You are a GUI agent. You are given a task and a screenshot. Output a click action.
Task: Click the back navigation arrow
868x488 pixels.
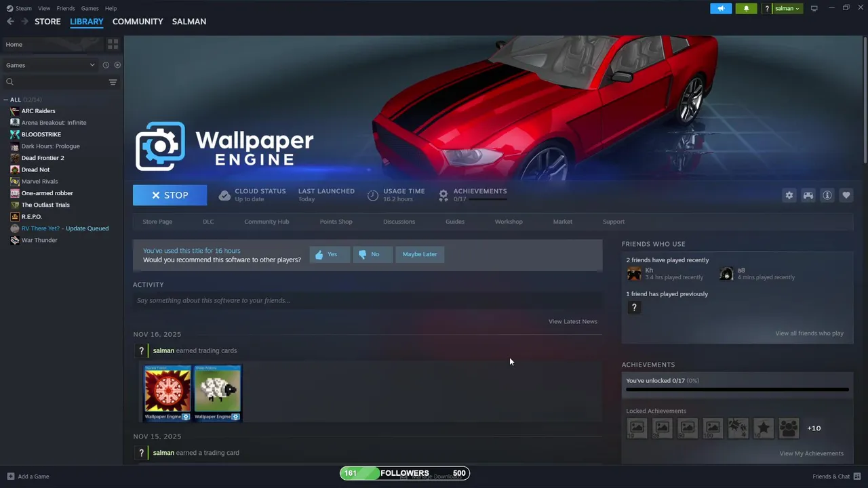(10, 22)
